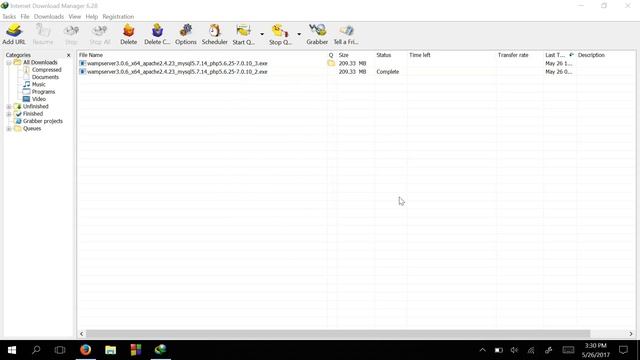This screenshot has width=640, height=360.
Task: Open the Registration menu
Action: [x=118, y=17]
